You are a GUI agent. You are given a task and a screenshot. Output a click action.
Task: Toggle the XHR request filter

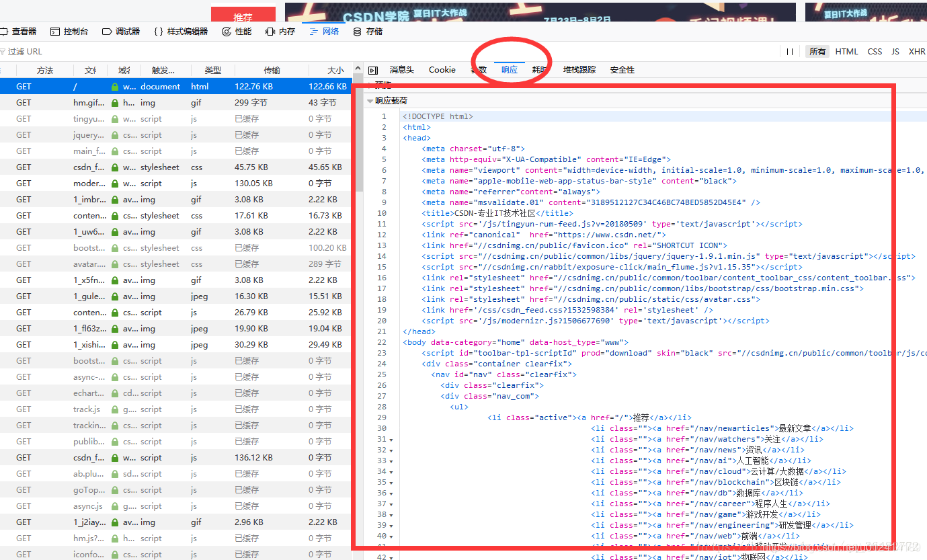917,52
